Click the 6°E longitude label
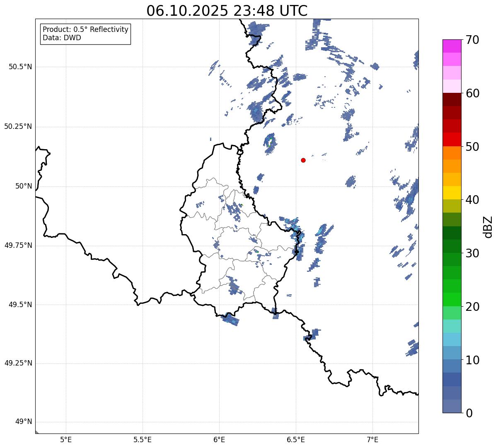Viewport: 498px width, 448px height. pyautogui.click(x=219, y=439)
